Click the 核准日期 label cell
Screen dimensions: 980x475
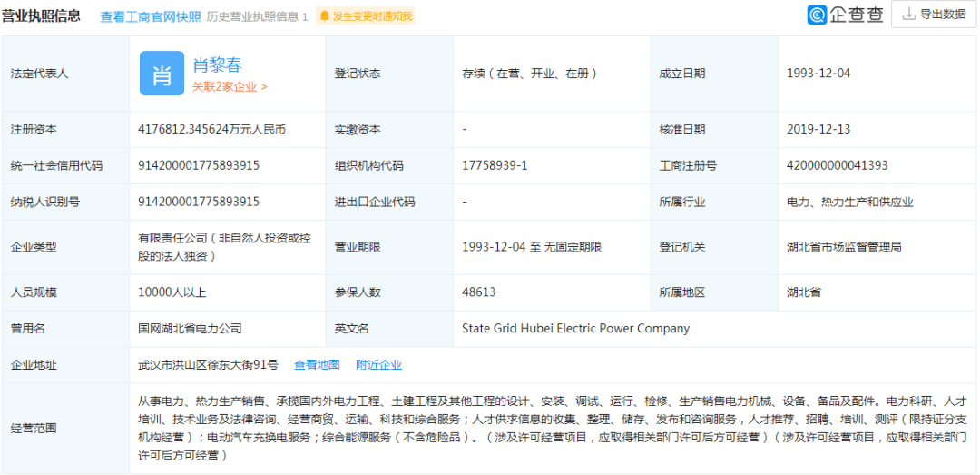(714, 130)
